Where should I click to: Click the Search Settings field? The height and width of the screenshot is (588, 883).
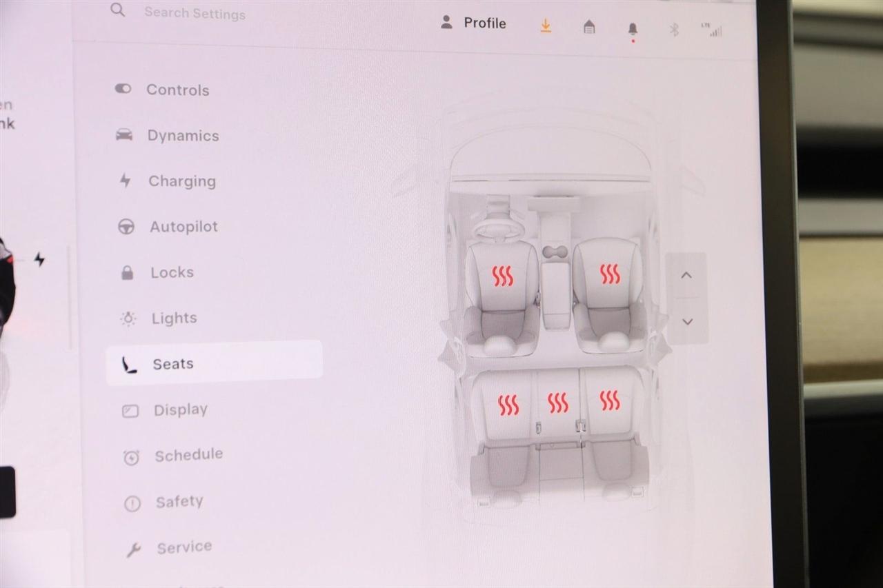pyautogui.click(x=195, y=12)
